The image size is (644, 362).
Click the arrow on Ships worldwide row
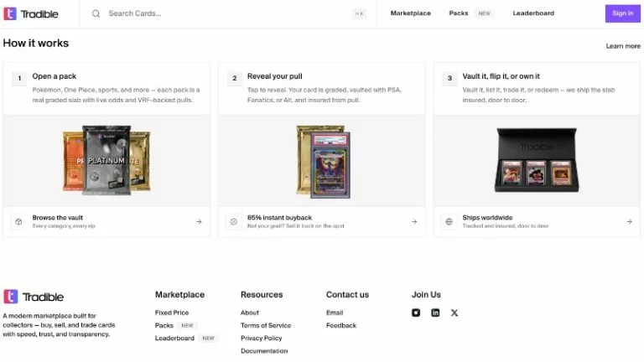pyautogui.click(x=629, y=221)
